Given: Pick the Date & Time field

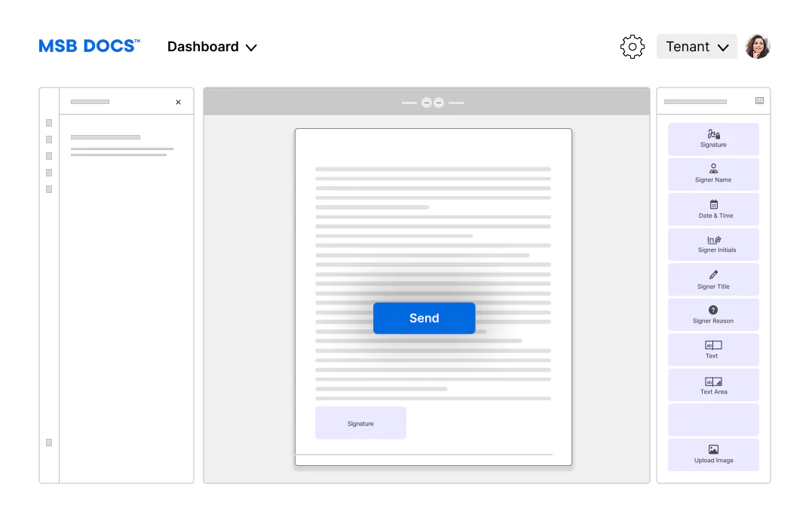Looking at the screenshot, I should (x=713, y=209).
